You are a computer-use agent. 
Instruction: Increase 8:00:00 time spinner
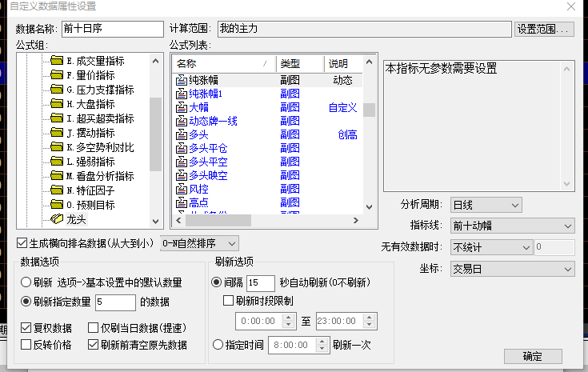322,342
